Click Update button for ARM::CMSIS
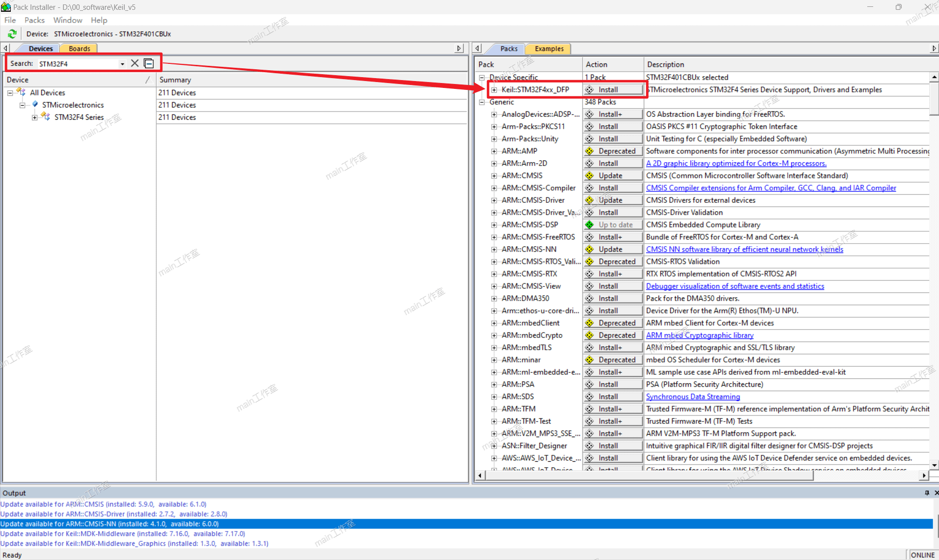Viewport: 939px width, 560px height. [613, 176]
